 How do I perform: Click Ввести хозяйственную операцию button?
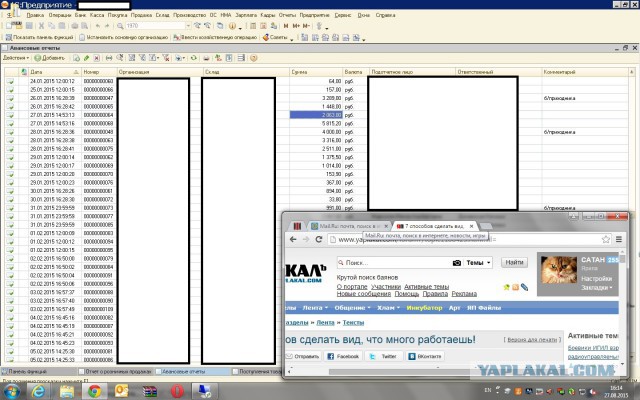[x=215, y=37]
